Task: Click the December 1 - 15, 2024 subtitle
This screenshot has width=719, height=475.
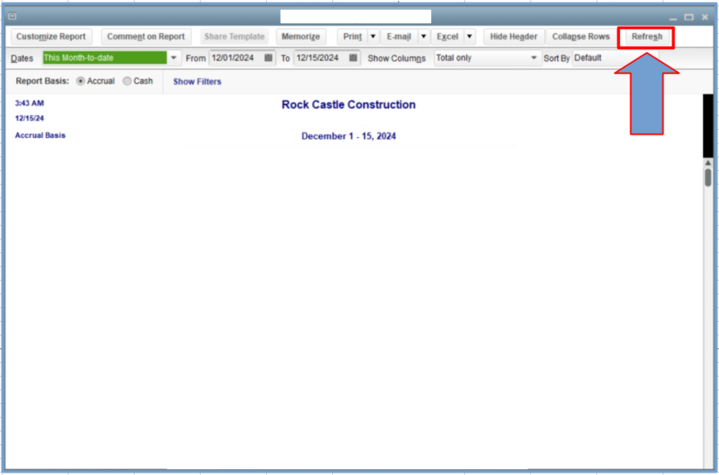Action: point(348,136)
